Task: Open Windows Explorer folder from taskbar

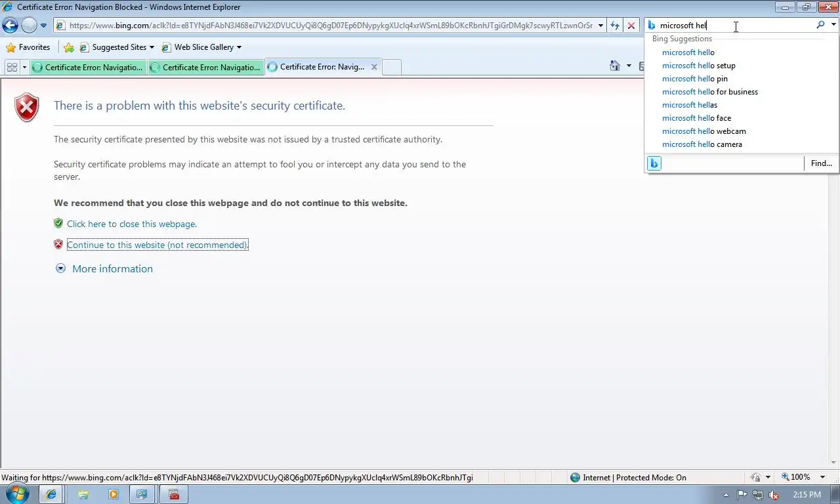Action: pos(83,495)
